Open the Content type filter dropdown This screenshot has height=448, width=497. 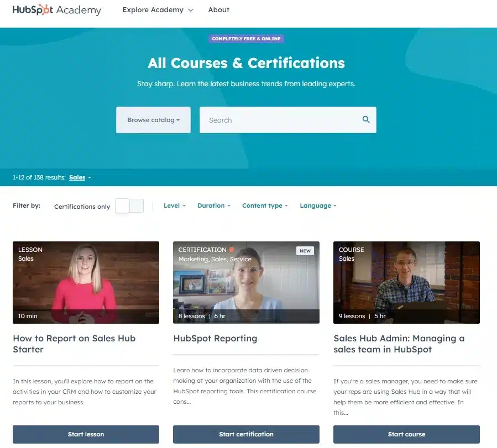[265, 205]
